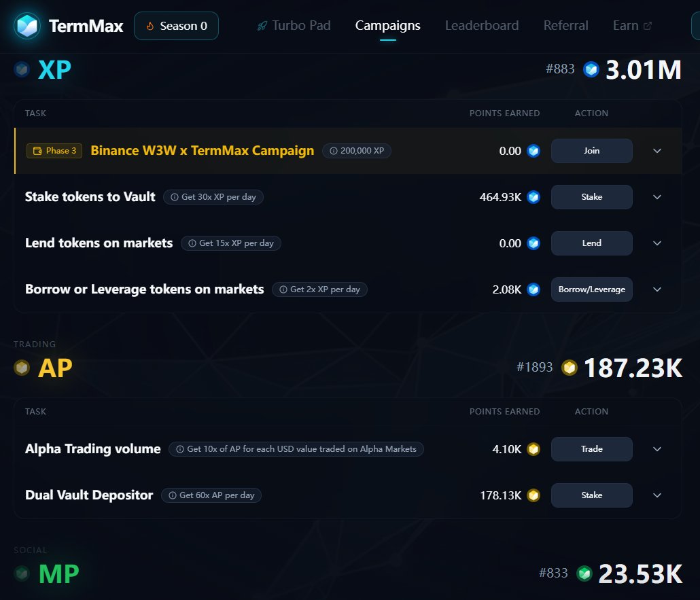Click the flame icon in Season 0

pos(150,27)
